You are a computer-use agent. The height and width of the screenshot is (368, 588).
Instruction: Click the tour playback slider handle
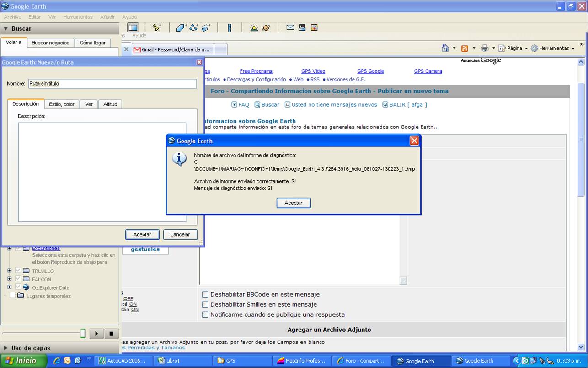click(x=83, y=333)
